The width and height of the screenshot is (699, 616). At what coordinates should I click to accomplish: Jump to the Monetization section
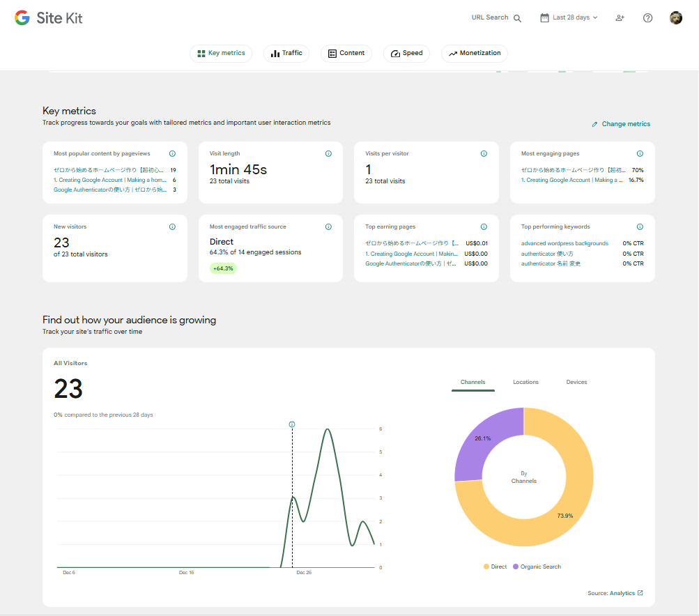point(475,54)
